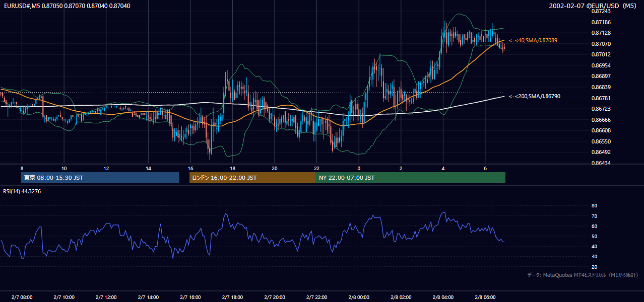Screen dimensions: 644x302
Task: Click the orange 40 SMA label 0.87089
Action: click(x=533, y=40)
